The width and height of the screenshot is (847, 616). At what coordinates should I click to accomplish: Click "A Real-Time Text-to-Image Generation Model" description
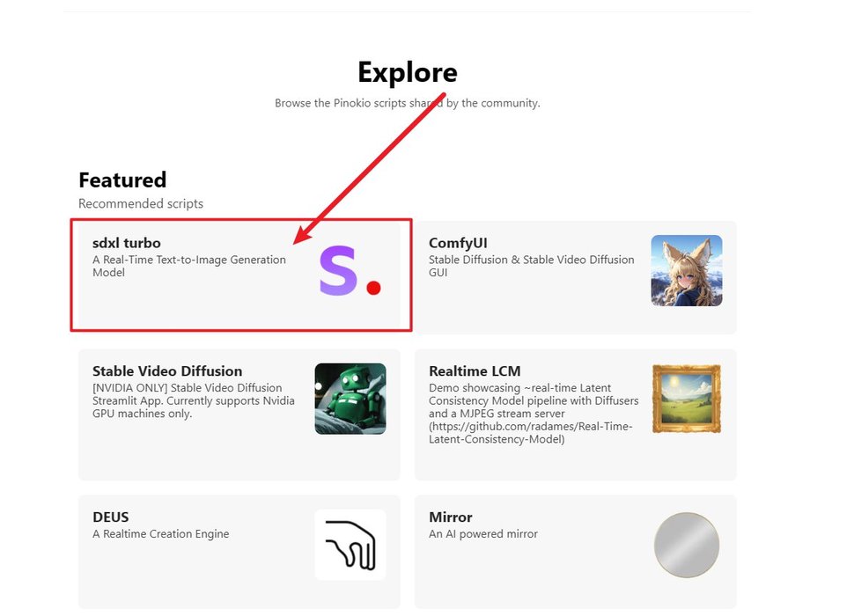[189, 266]
